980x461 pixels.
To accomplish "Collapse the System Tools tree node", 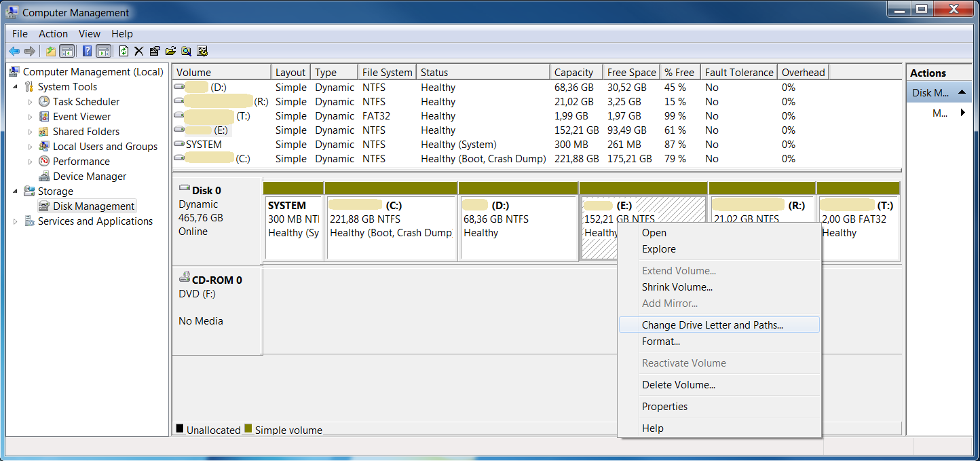I will [15, 87].
